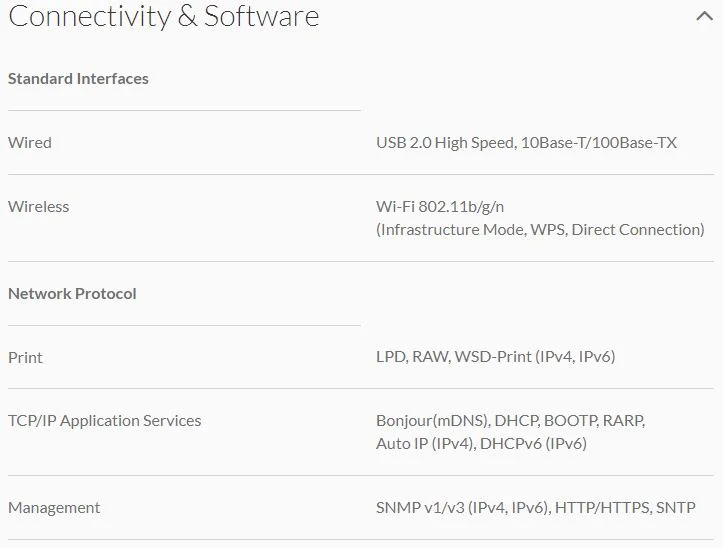
Task: Click the Auto IP (IPv4), DHCPv6 line
Action: point(481,444)
